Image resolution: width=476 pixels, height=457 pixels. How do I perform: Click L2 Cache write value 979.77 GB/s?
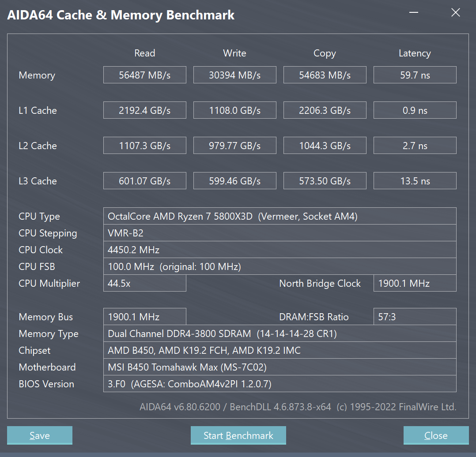tap(234, 146)
